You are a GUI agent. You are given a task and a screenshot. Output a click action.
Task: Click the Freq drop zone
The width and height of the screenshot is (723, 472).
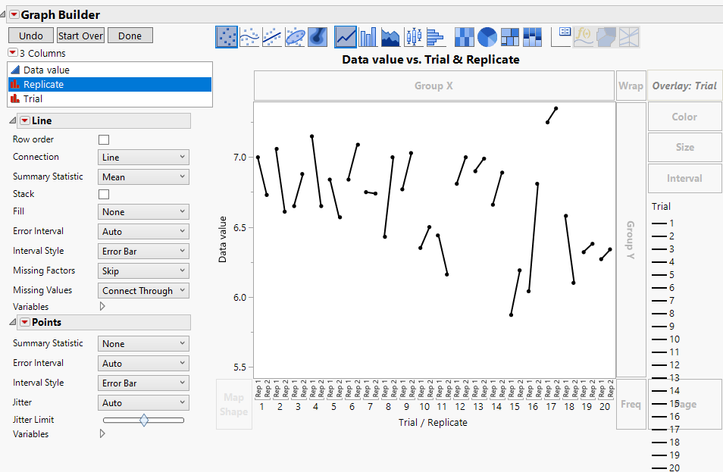pos(631,404)
